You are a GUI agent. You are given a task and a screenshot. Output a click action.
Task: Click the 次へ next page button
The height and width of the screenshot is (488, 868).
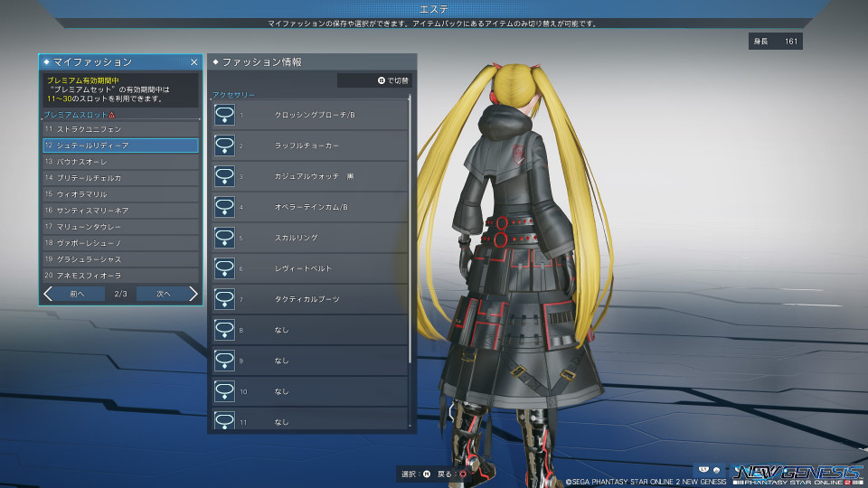pos(164,294)
